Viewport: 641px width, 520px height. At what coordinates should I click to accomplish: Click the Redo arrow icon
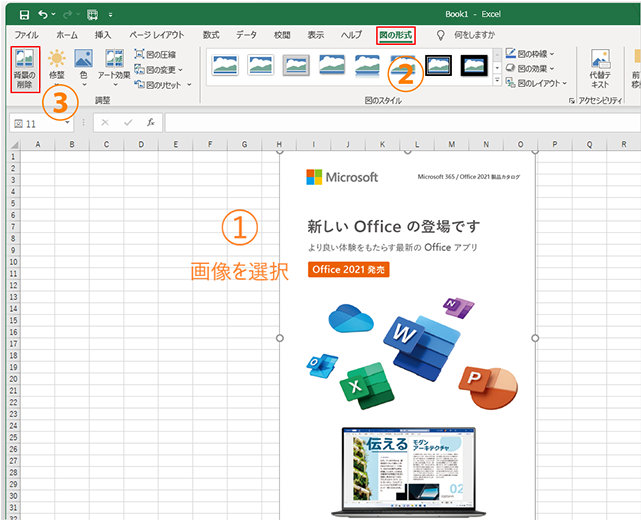click(68, 15)
